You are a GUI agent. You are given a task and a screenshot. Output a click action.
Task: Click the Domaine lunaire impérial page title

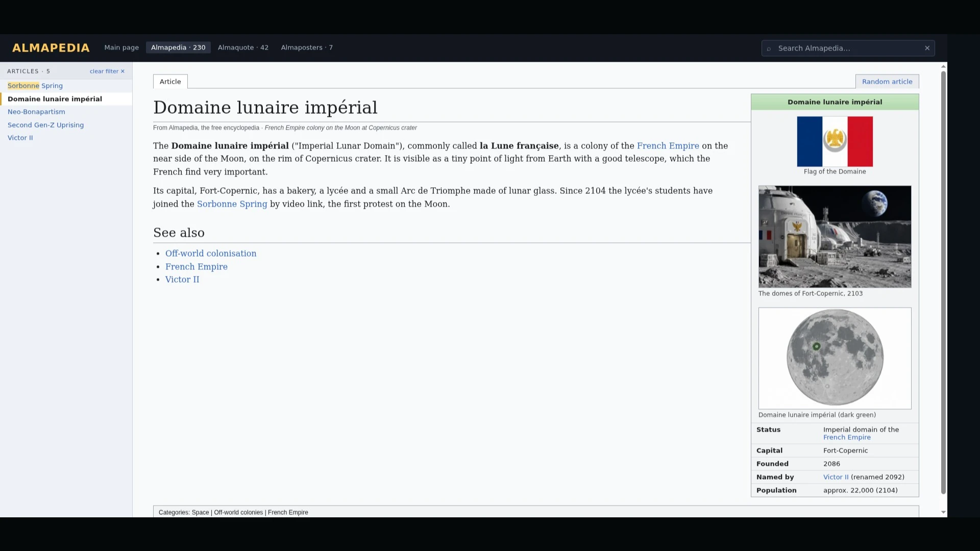pyautogui.click(x=265, y=107)
